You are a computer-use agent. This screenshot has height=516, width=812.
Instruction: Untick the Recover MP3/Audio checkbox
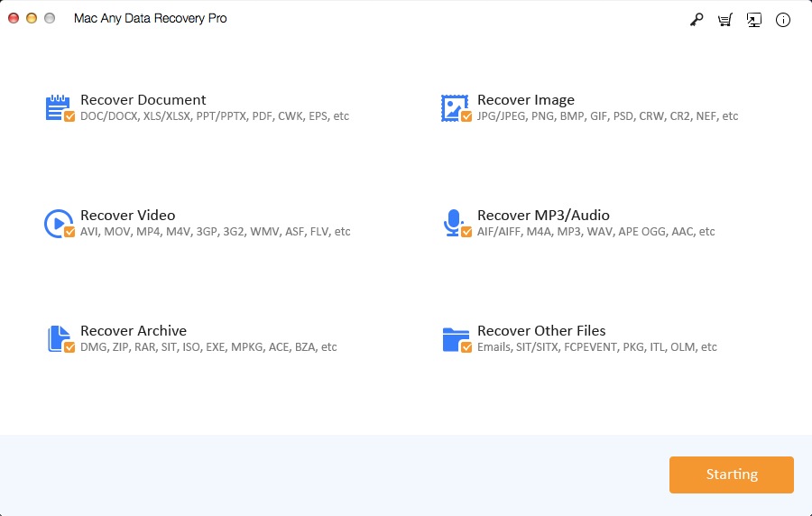coord(466,232)
